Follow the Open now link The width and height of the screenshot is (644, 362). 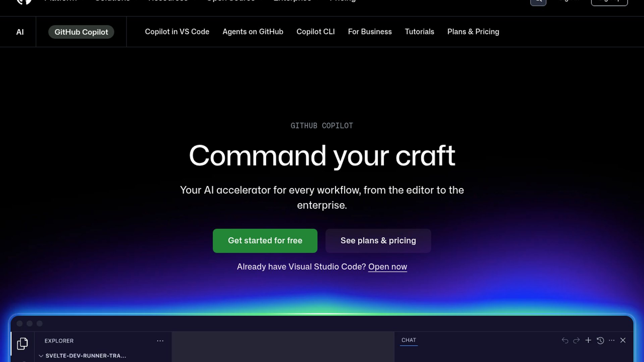387,267
